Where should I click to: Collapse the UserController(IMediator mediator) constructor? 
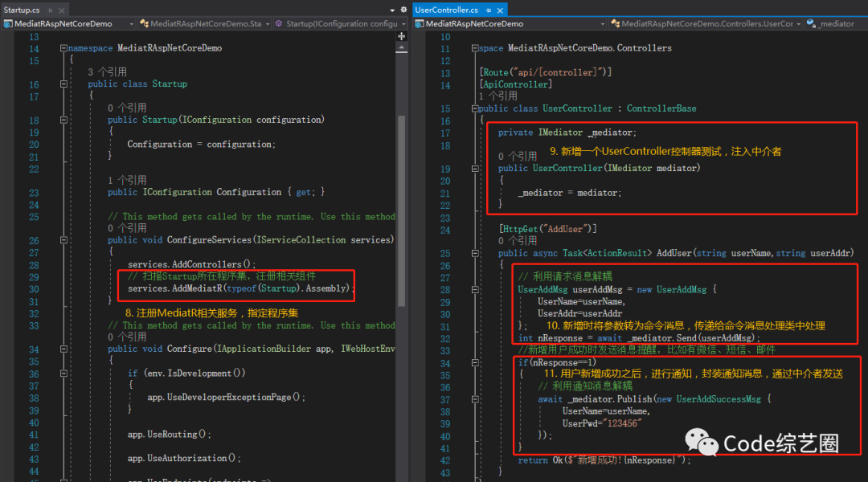tap(475, 168)
